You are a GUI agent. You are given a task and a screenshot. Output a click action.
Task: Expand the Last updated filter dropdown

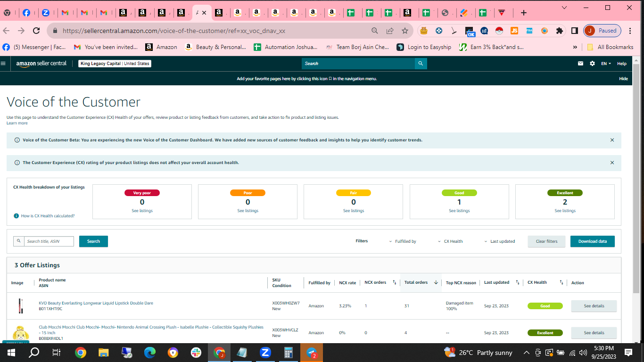point(499,241)
